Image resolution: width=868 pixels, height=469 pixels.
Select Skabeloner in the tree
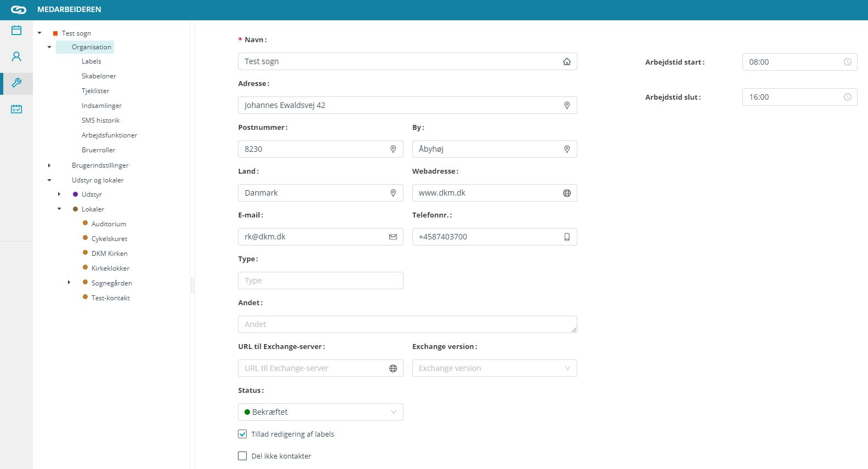pyautogui.click(x=99, y=76)
